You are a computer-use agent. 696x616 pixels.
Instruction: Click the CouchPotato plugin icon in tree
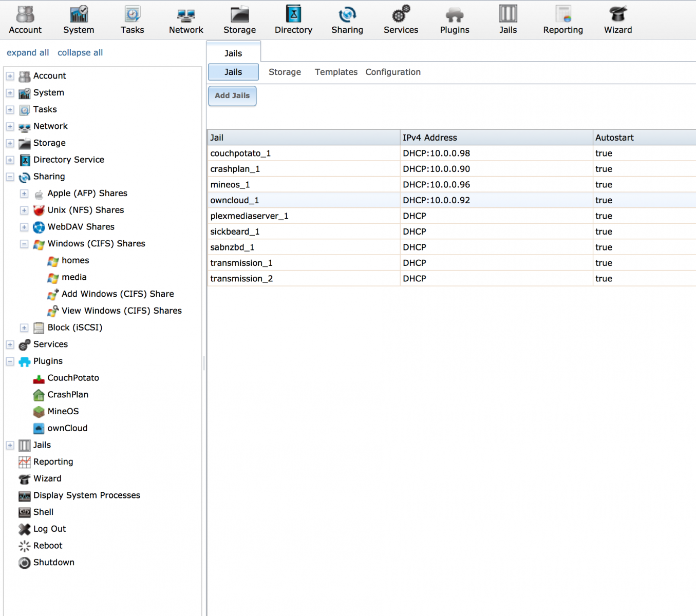39,378
